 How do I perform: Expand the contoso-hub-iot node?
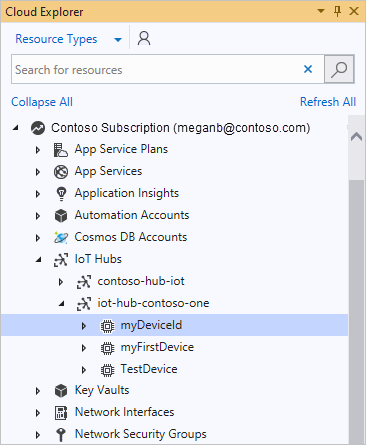coord(61,282)
